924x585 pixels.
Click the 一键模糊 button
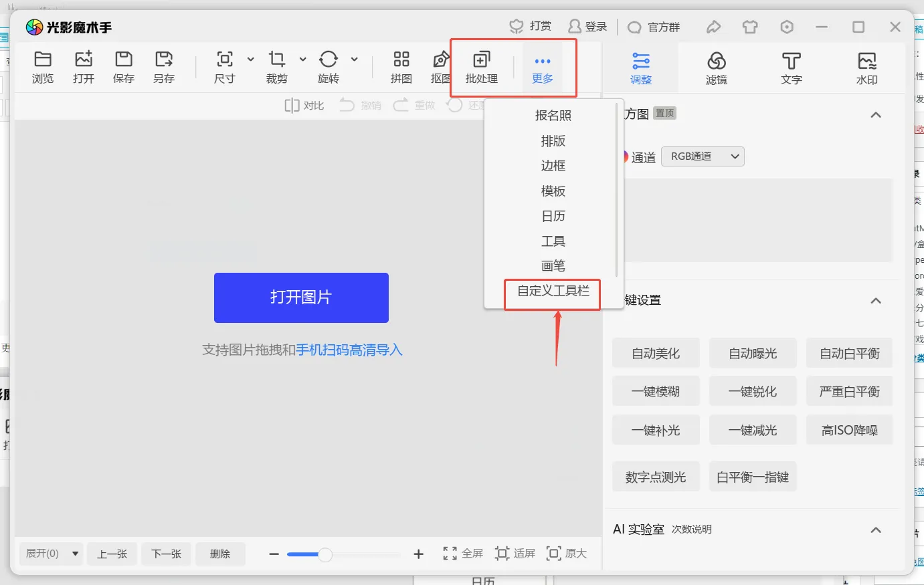click(x=656, y=391)
